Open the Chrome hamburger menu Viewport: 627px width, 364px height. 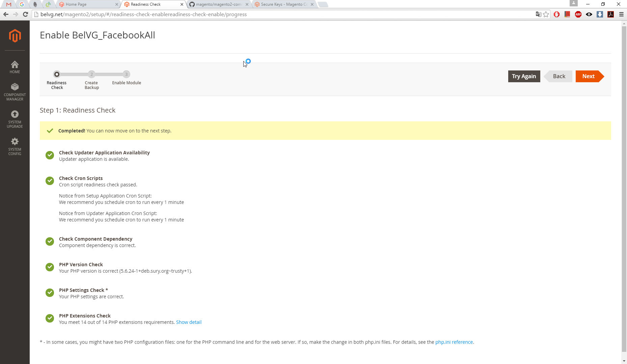(621, 14)
